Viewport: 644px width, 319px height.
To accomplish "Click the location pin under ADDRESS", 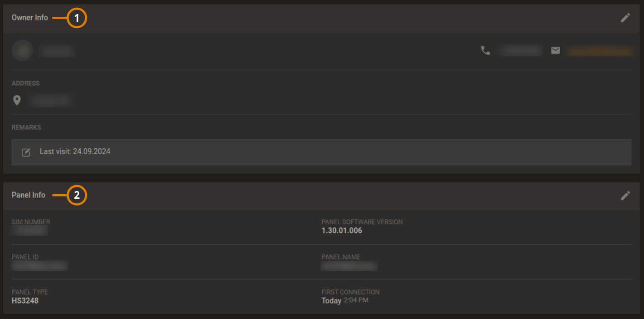I will pos(17,100).
